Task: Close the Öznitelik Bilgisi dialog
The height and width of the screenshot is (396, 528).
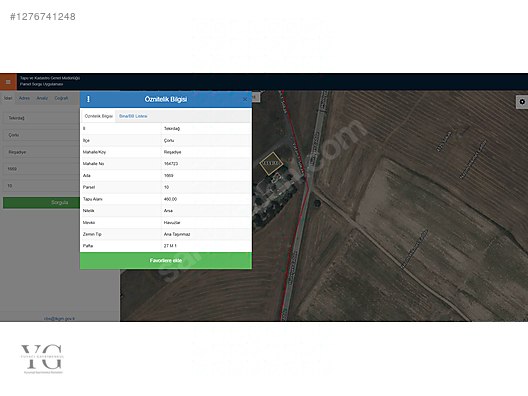Action: [x=245, y=99]
